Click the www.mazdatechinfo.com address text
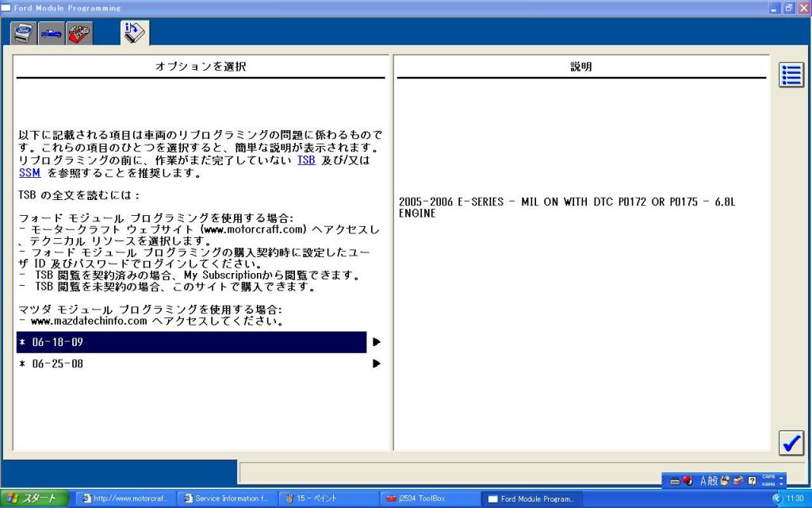The image size is (812, 508). [x=89, y=321]
